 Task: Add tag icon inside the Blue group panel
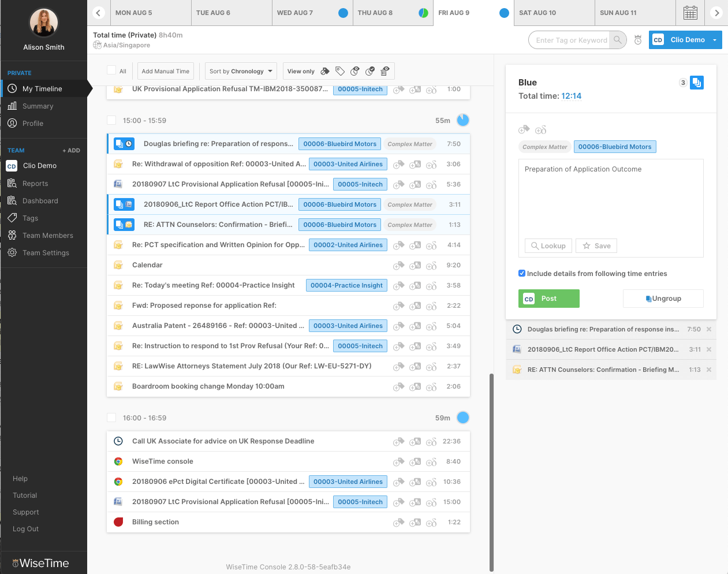coord(524,129)
